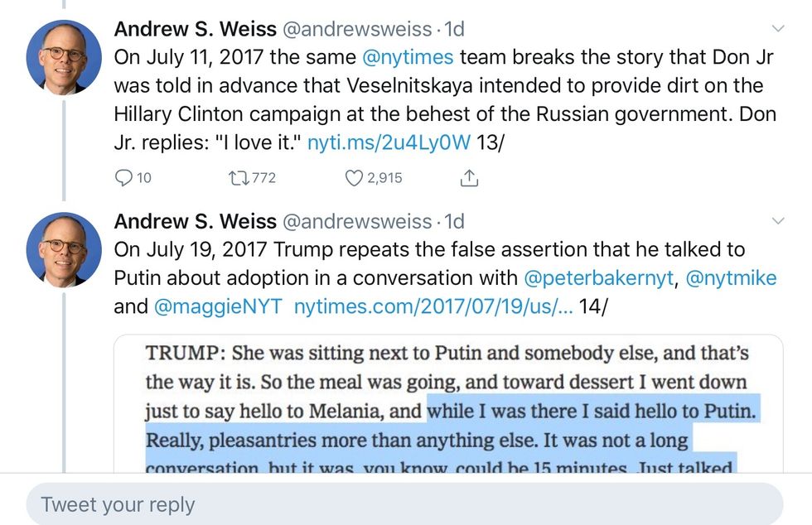Follow the nytimes.com/2017/07/19/us link
The width and height of the screenshot is (812, 525).
[x=433, y=306]
